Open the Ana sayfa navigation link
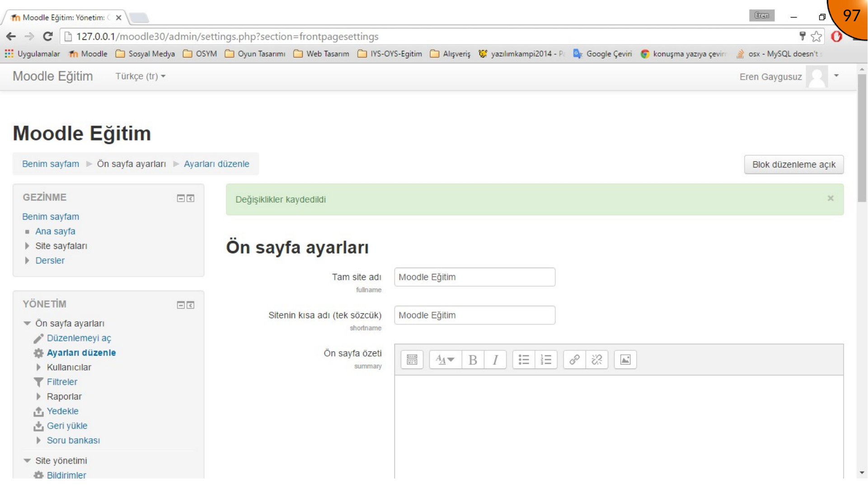Viewport: 868px width, 488px height. (55, 231)
